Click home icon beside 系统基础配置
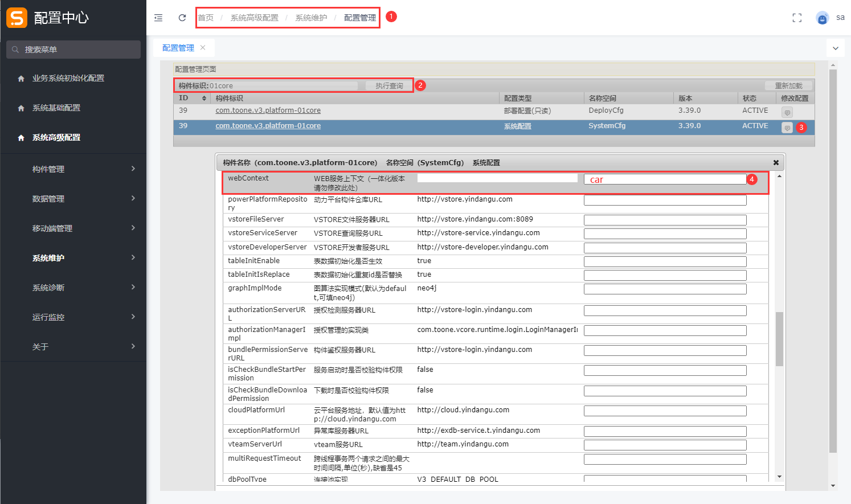 pyautogui.click(x=21, y=108)
